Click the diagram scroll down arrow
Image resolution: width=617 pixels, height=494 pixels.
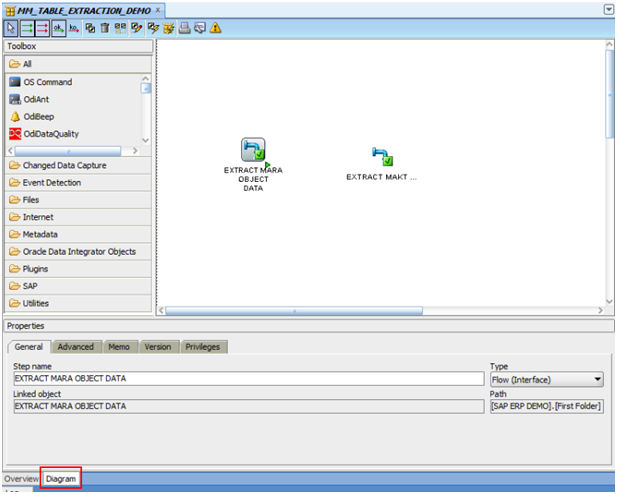pyautogui.click(x=610, y=302)
